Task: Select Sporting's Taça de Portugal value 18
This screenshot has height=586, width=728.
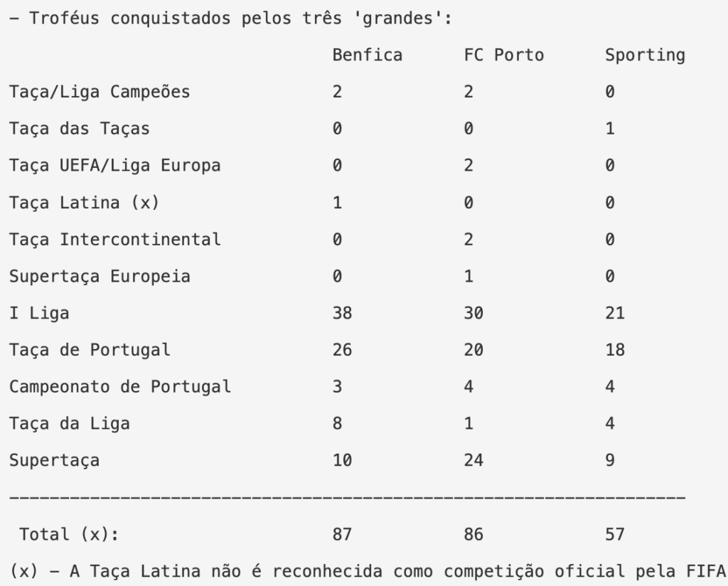Action: 614,350
